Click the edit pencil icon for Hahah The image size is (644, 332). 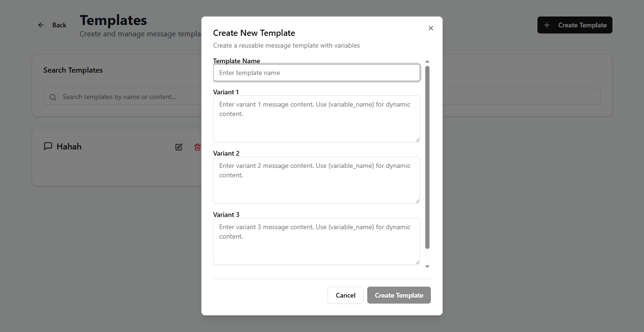coord(179,147)
